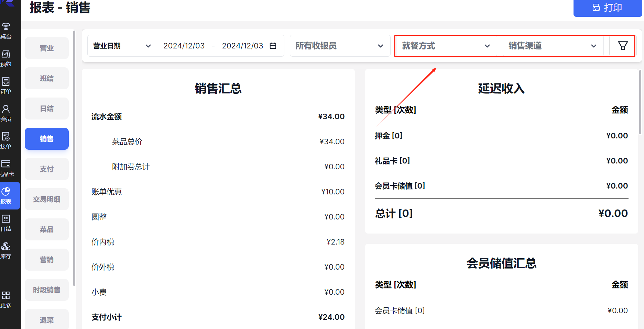The width and height of the screenshot is (644, 329).
Task: Click 会员卡储值 [0] in 延迟收入 card
Action: (x=400, y=186)
